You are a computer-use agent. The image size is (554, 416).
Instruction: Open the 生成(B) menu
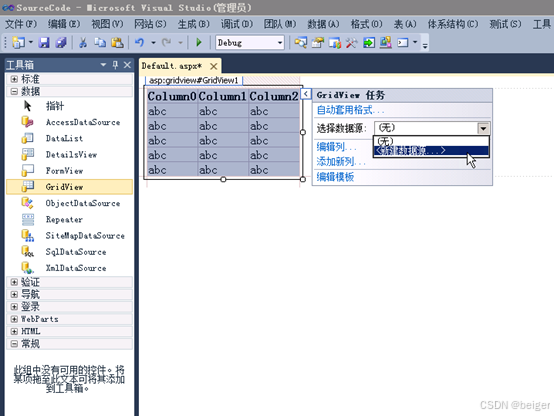pos(194,24)
